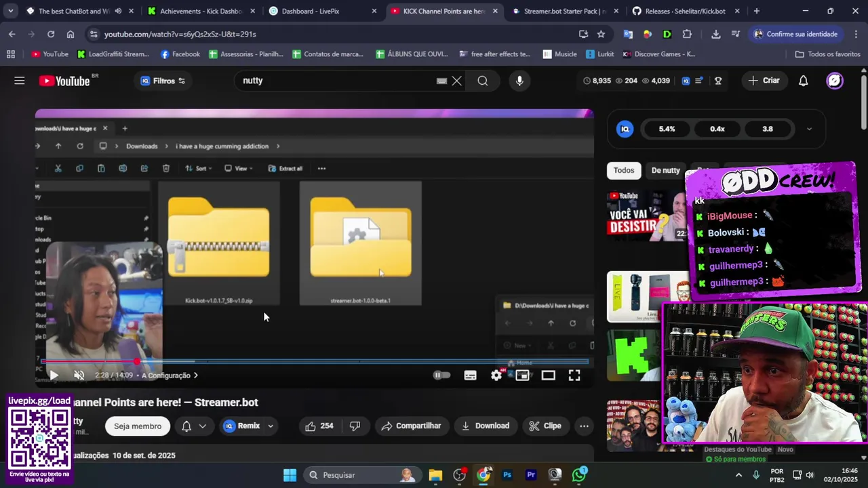
Task: Start voice search with the microphone
Action: click(519, 81)
